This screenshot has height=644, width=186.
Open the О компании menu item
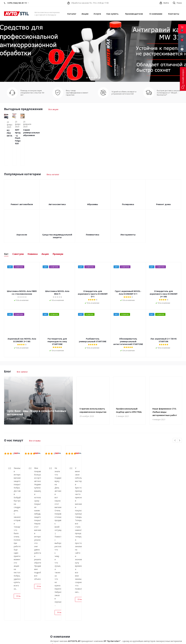(156, 14)
